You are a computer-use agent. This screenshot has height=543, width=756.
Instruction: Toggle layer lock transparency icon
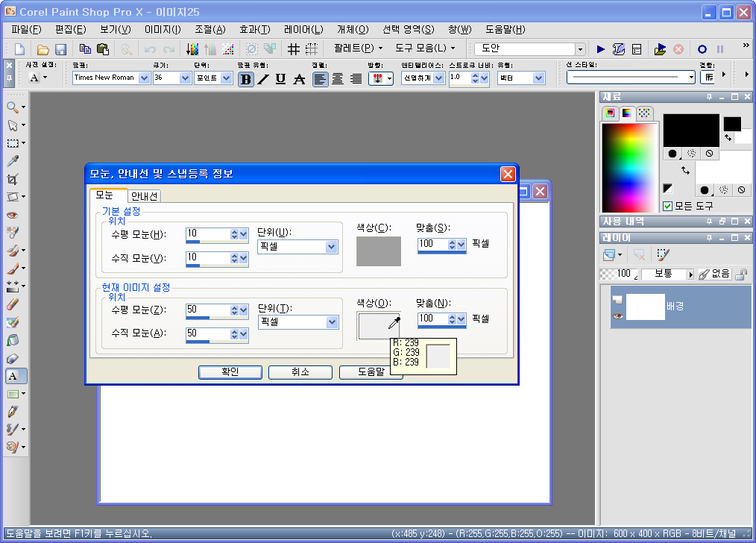pyautogui.click(x=742, y=274)
